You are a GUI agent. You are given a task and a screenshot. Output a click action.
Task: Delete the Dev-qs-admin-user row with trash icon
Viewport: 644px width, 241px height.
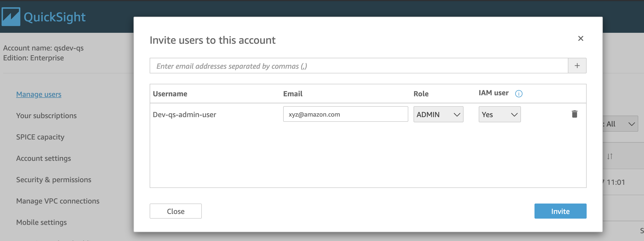click(x=574, y=114)
